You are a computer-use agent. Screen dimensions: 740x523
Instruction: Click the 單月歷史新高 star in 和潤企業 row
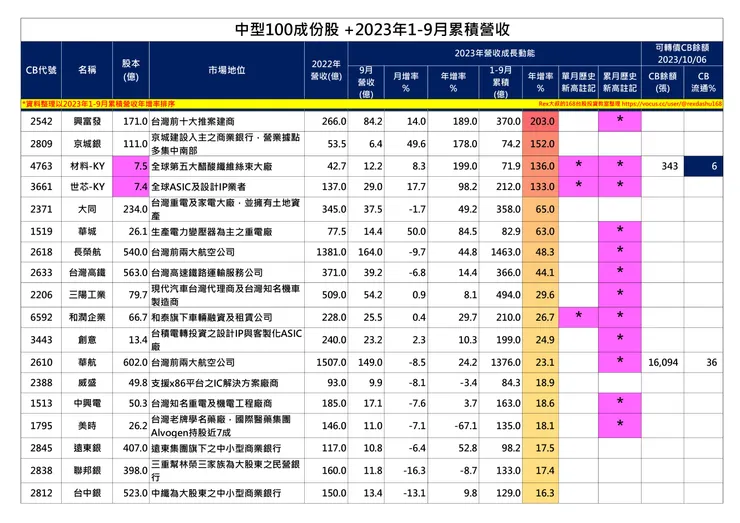(578, 316)
